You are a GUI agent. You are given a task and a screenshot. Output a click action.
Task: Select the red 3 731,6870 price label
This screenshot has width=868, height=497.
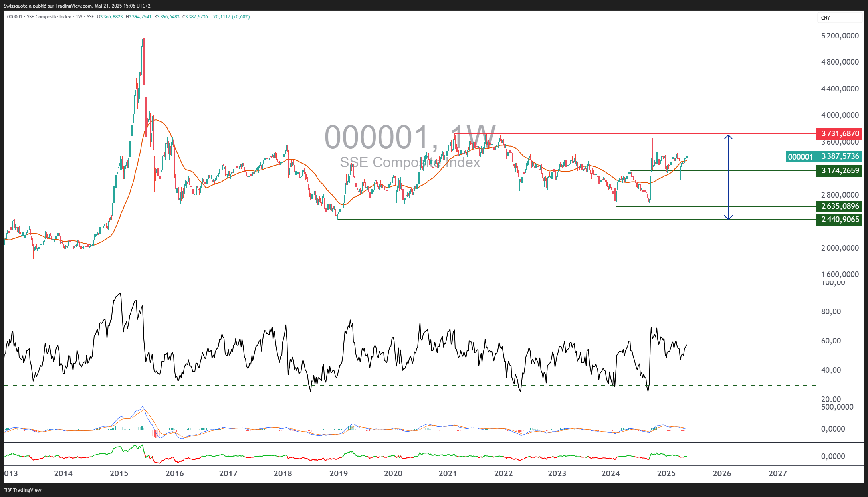[840, 133]
